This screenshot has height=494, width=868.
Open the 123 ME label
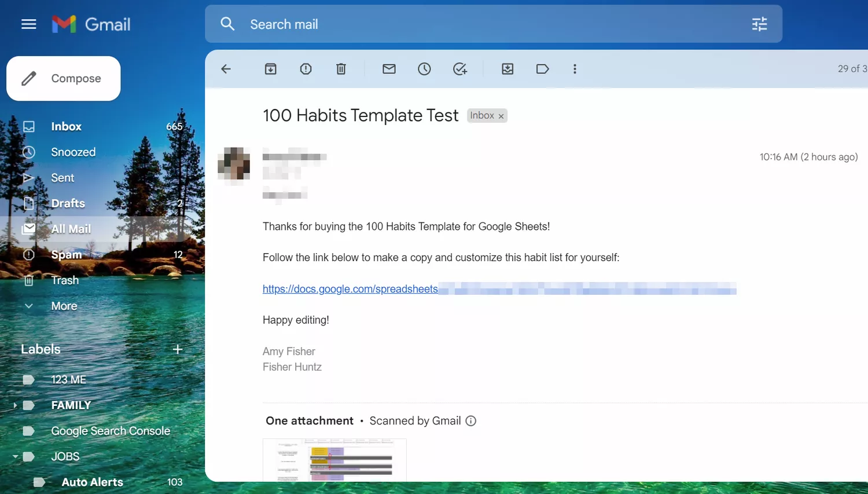(68, 379)
